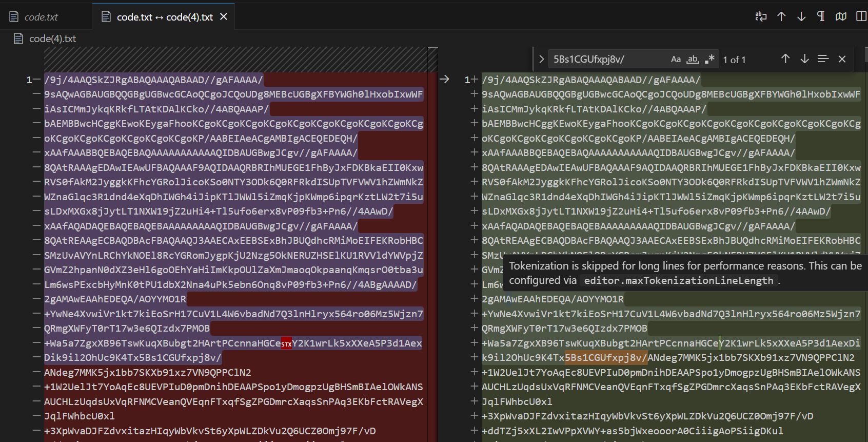Click line number 1 in original pane
868x442 pixels.
pyautogui.click(x=29, y=80)
